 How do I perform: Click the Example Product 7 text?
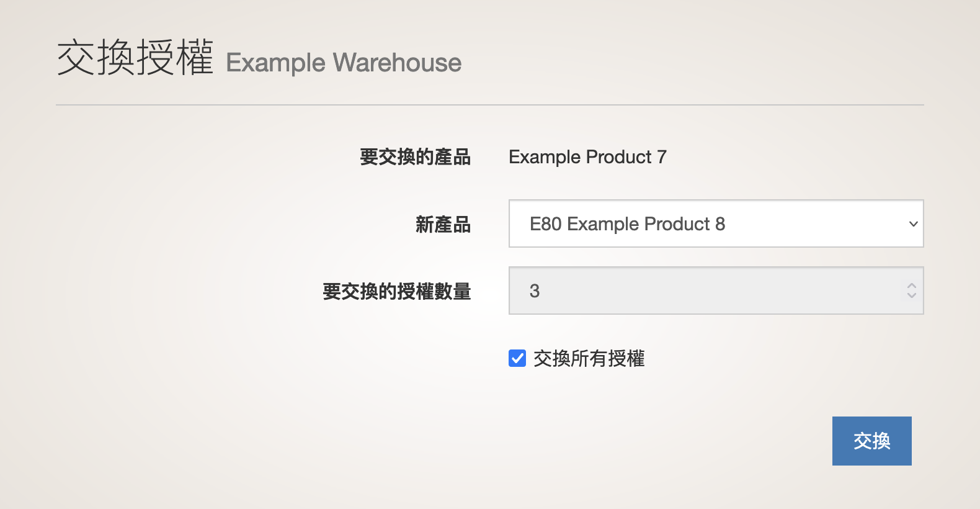click(x=587, y=157)
